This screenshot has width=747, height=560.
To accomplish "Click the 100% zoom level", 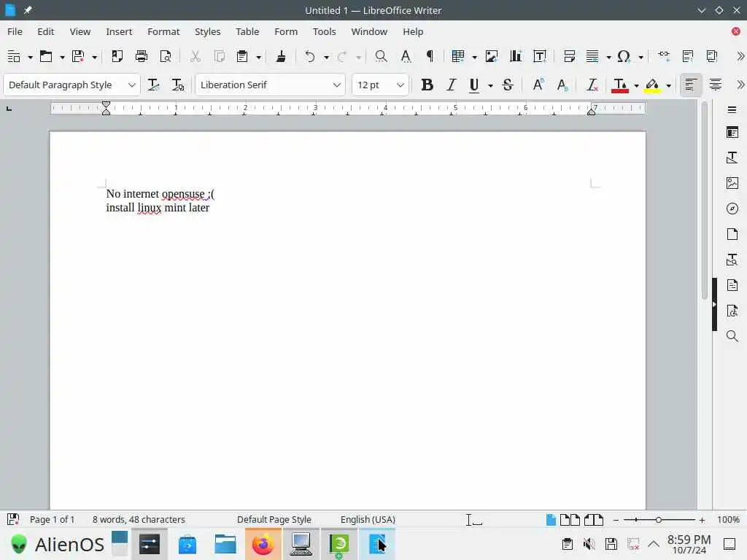I will (x=729, y=519).
